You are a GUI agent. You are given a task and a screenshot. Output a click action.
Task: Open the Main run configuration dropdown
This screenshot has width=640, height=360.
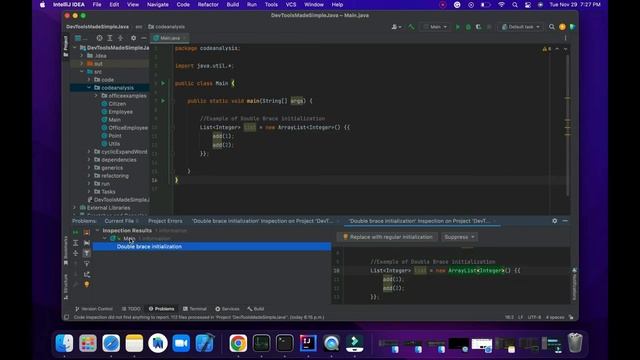tap(436, 27)
